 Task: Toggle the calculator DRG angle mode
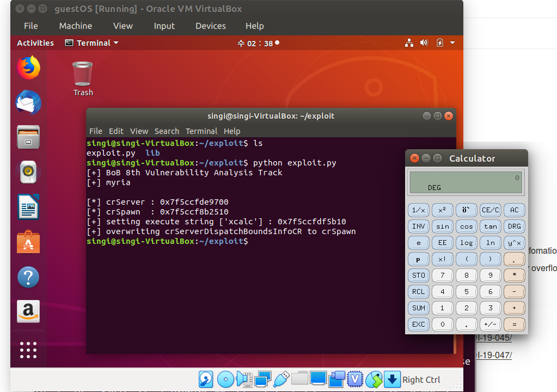click(x=514, y=226)
